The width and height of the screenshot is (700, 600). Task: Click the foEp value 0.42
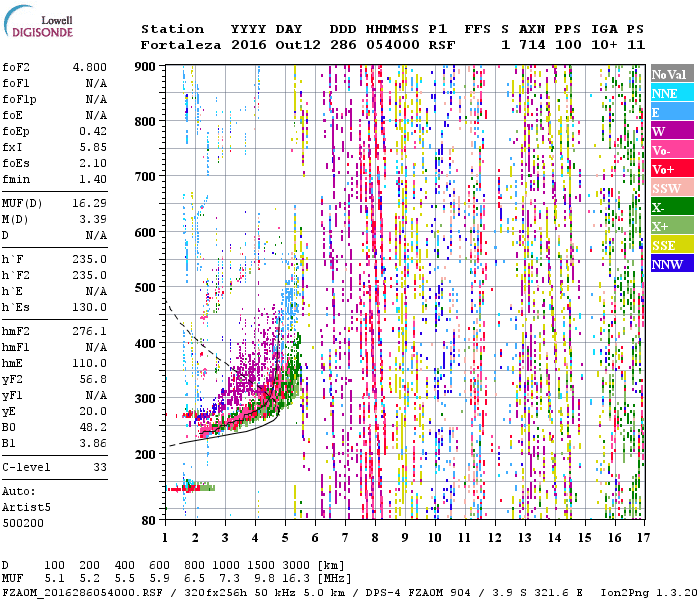93,131
